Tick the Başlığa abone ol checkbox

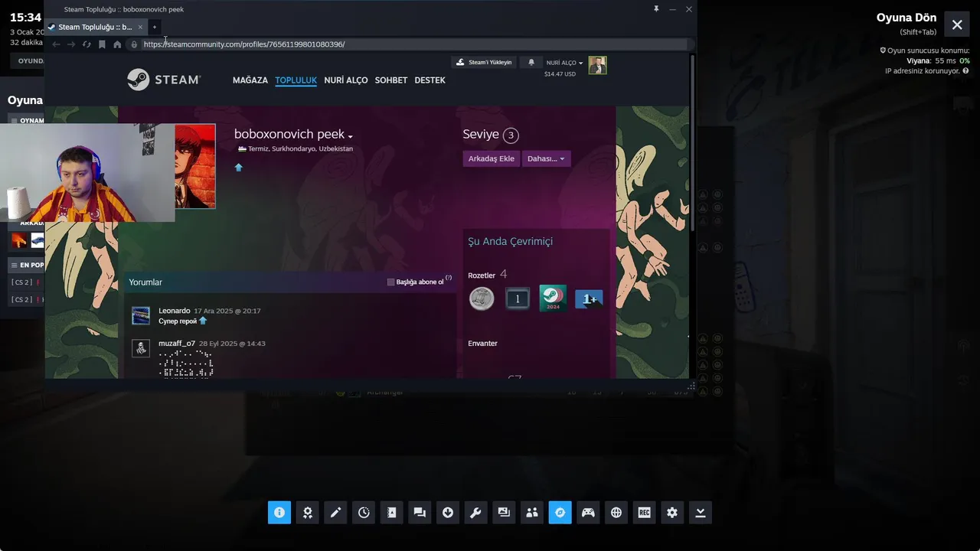click(390, 282)
